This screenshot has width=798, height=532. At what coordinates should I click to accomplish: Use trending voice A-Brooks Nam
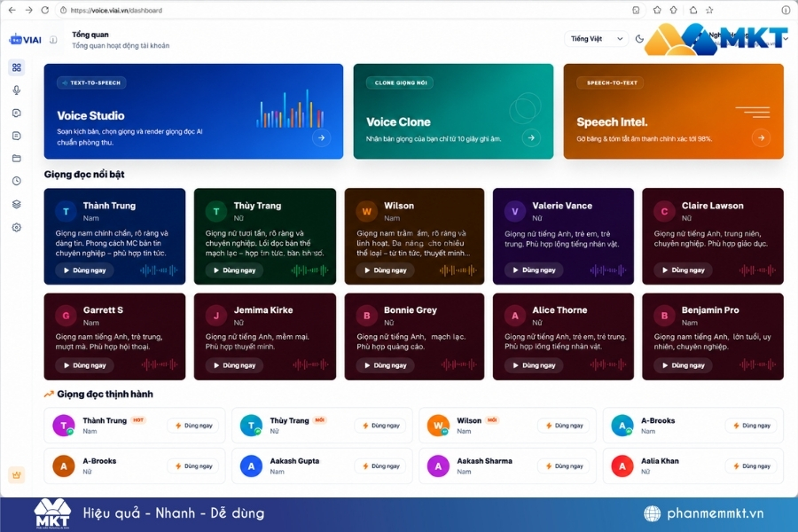point(752,426)
